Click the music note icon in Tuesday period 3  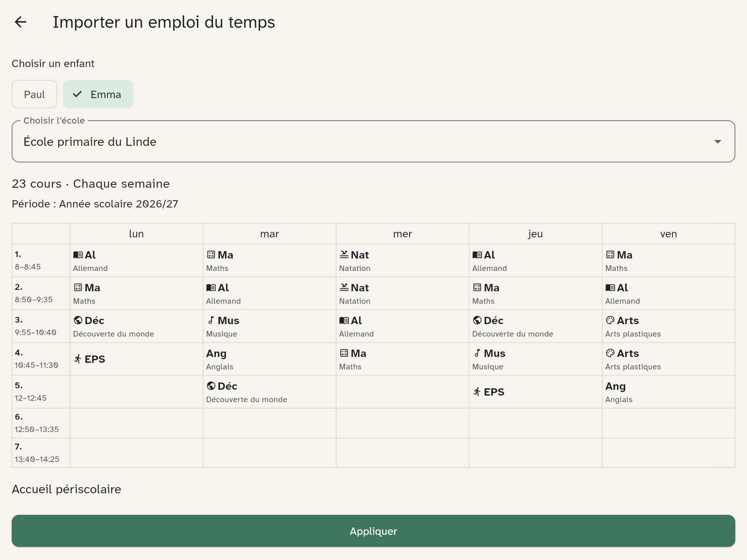(211, 320)
